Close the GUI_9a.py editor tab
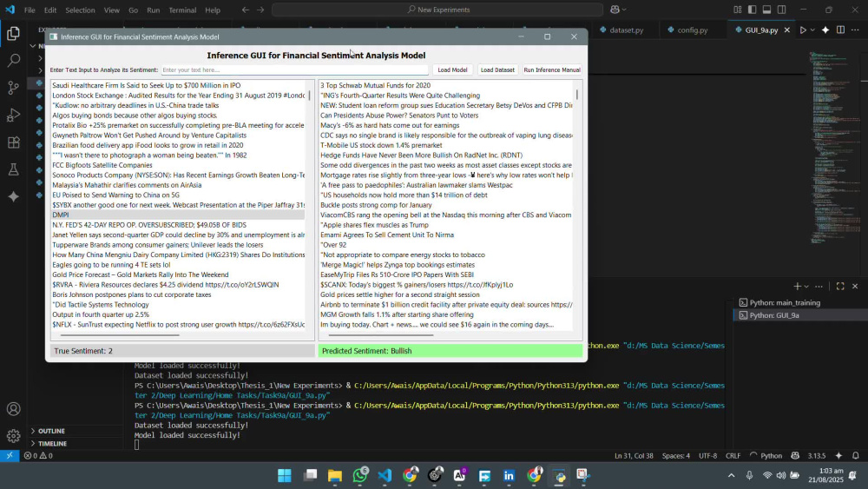 pyautogui.click(x=786, y=30)
